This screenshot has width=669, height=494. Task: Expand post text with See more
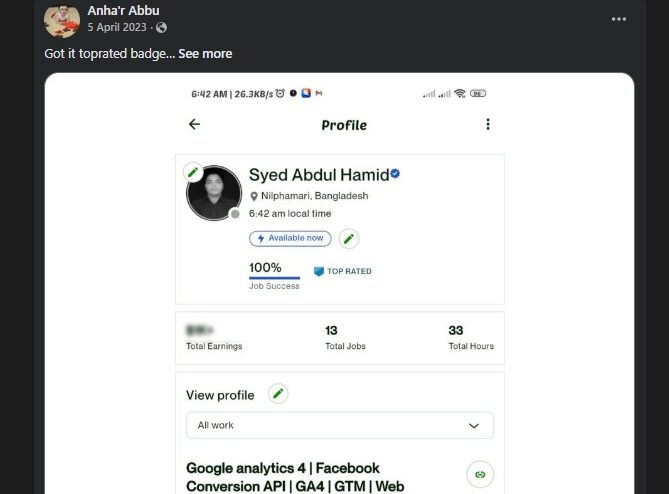pos(205,53)
